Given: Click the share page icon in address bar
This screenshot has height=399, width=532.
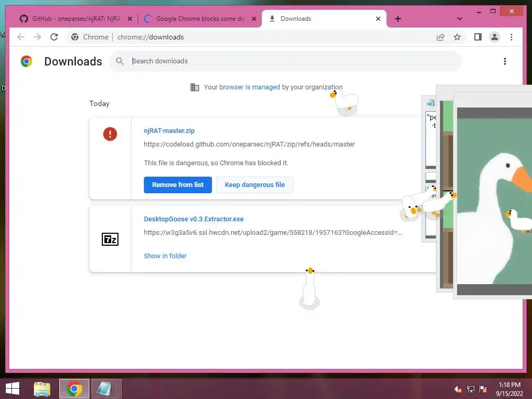Looking at the screenshot, I should point(441,37).
